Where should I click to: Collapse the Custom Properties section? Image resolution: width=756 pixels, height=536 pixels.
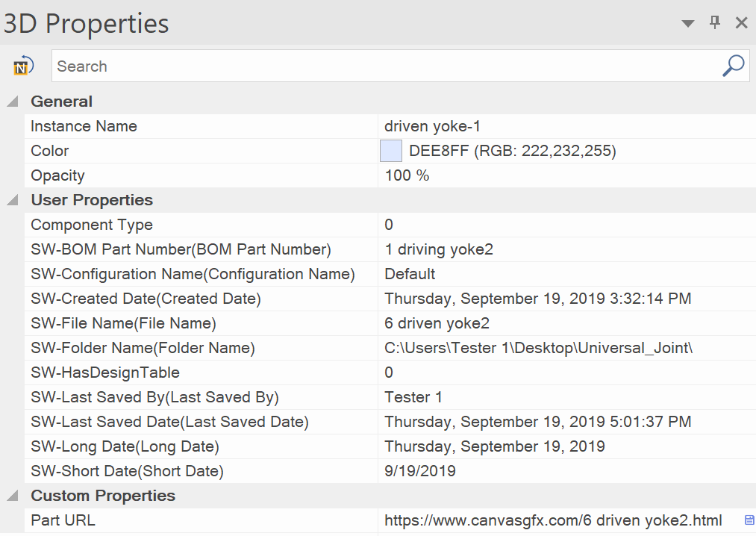(x=13, y=496)
